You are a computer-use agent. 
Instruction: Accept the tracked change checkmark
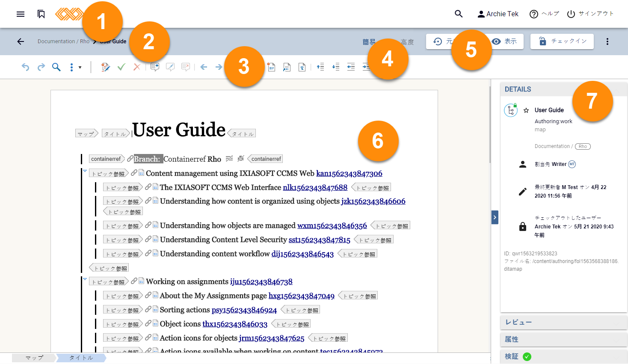point(121,67)
